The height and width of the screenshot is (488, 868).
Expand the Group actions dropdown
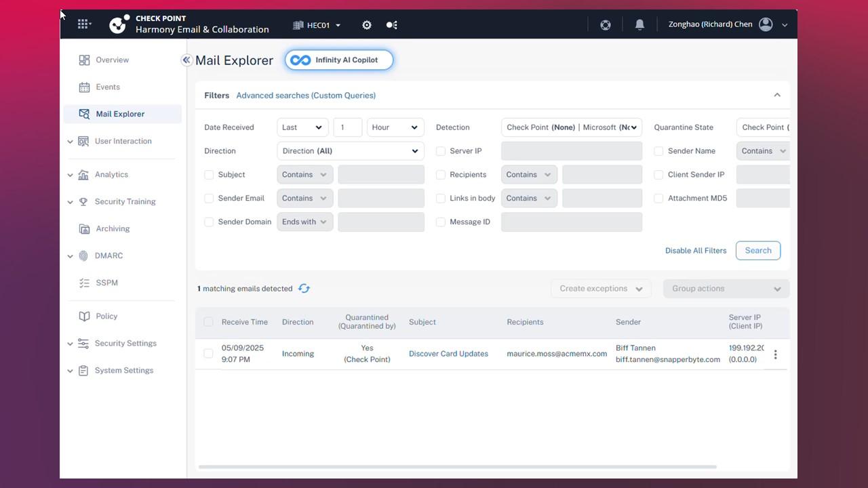pyautogui.click(x=726, y=289)
